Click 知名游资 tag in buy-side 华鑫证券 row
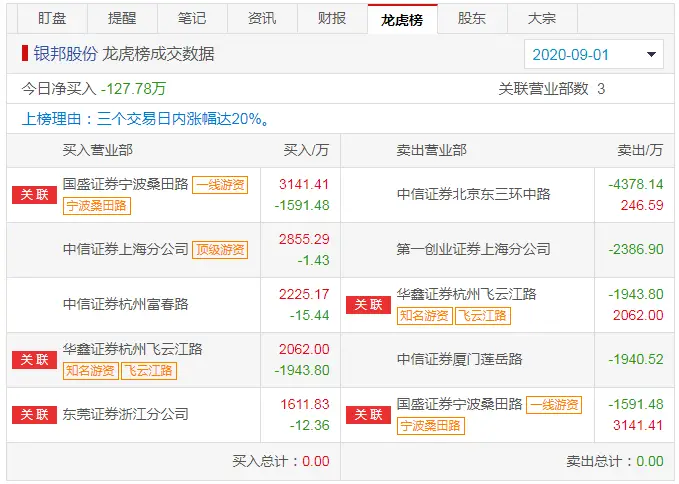 pyautogui.click(x=91, y=371)
